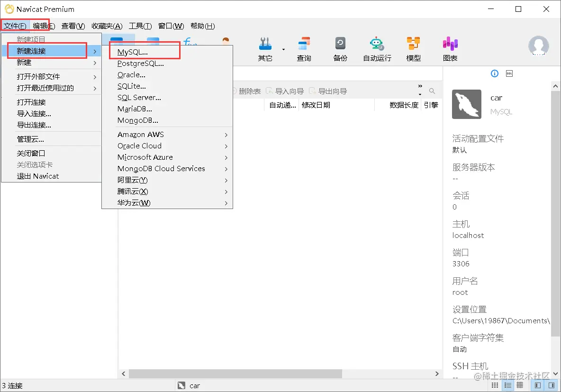Viewport: 561px width, 392px height.
Task: Select 导入连接... in the File menu
Action: [52, 113]
